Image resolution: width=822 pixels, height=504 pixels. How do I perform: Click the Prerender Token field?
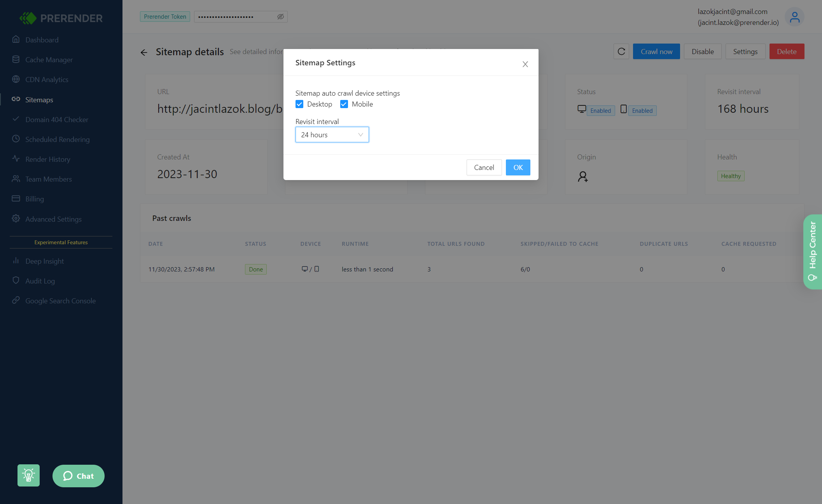(x=241, y=17)
